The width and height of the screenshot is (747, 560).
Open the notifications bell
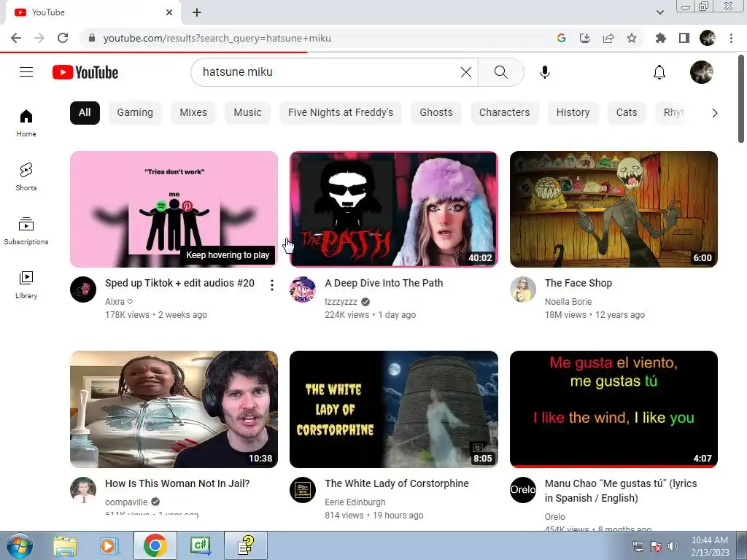[x=659, y=72]
